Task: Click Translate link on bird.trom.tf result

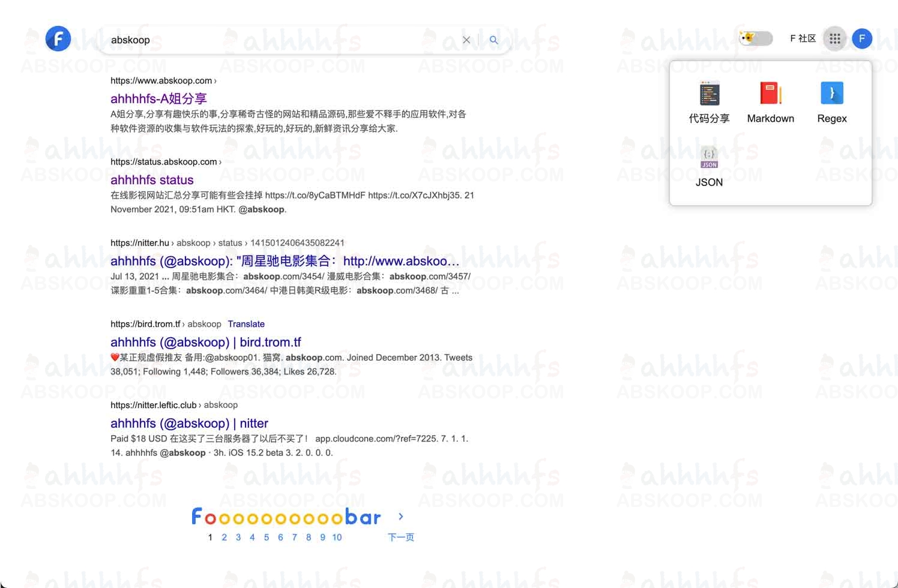Action: coord(246,324)
